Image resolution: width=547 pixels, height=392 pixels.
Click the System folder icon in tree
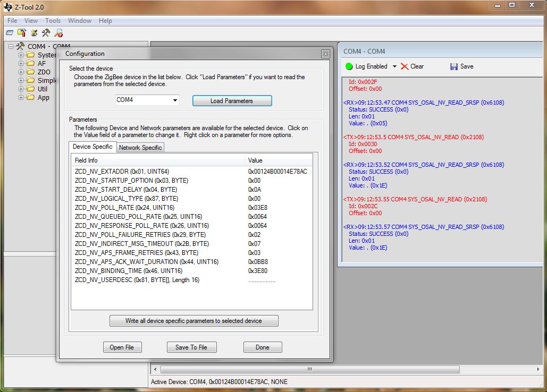31,55
